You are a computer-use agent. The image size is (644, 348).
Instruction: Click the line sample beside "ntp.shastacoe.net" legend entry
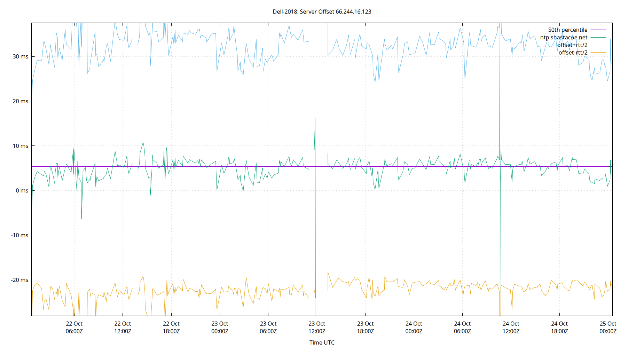tap(598, 37)
